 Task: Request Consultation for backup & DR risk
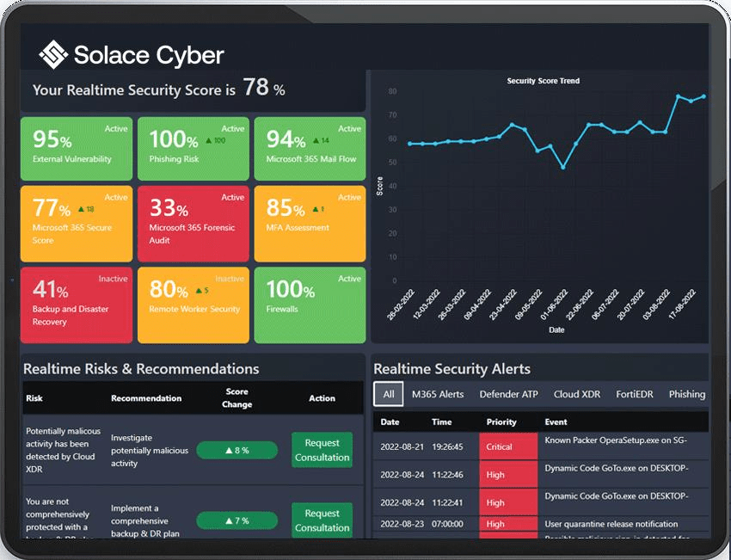(x=322, y=520)
